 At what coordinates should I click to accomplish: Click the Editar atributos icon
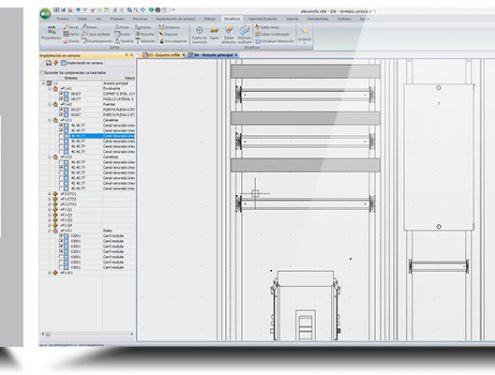coord(229,34)
